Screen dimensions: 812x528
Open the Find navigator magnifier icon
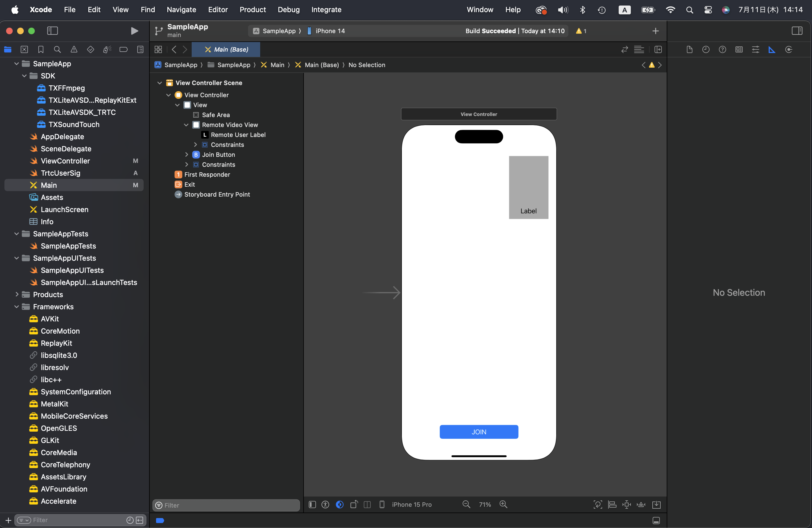57,50
